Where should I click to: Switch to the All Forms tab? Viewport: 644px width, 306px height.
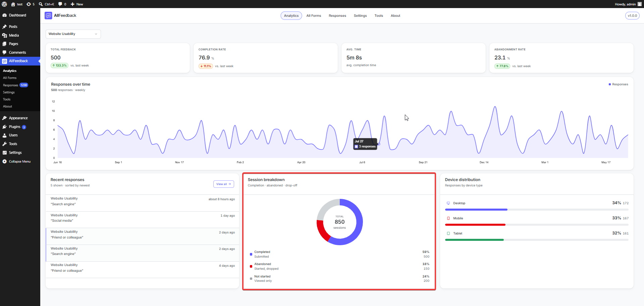[x=314, y=16]
